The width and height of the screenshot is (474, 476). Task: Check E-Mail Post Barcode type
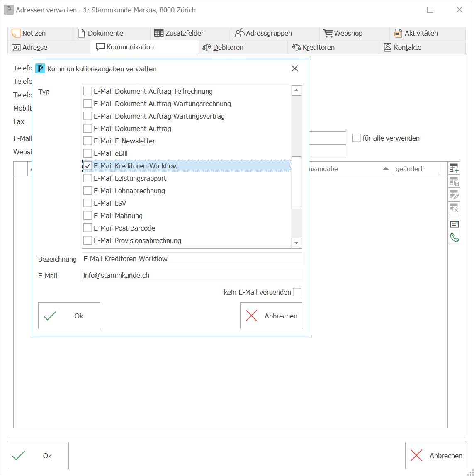point(88,228)
